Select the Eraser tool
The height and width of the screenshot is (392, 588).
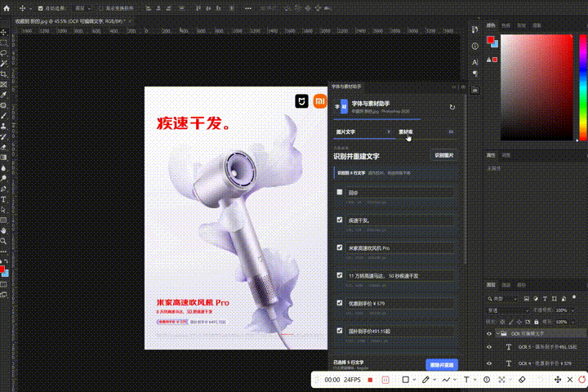(x=4, y=147)
